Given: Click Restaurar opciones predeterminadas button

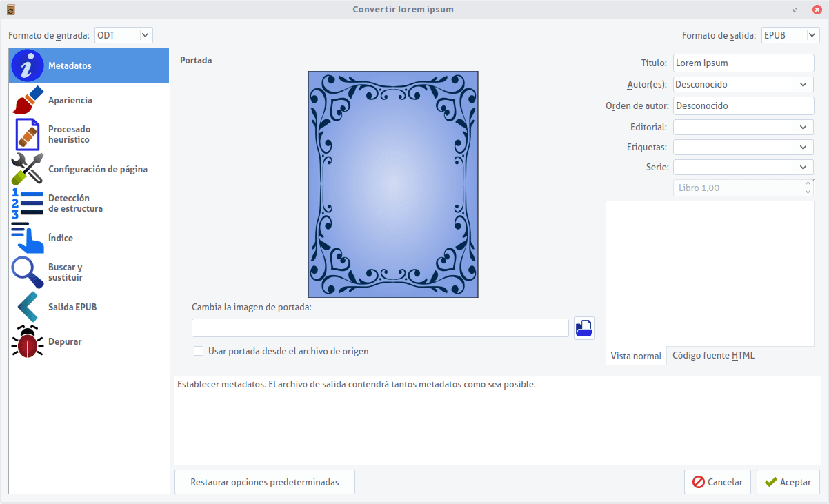Looking at the screenshot, I should click(265, 482).
